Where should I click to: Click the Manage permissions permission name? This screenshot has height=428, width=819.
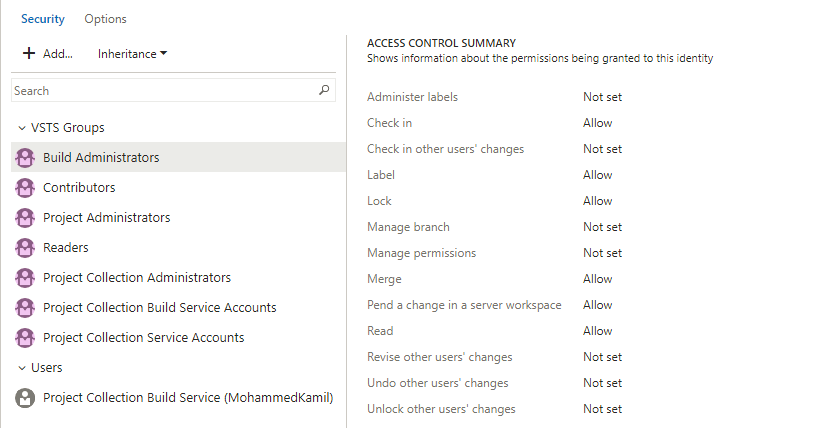422,253
